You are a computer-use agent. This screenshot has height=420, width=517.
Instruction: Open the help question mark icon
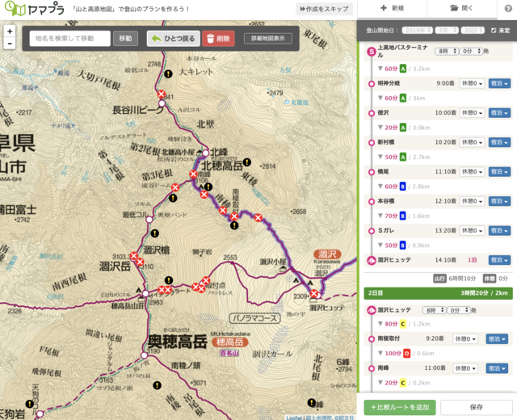pos(508,9)
